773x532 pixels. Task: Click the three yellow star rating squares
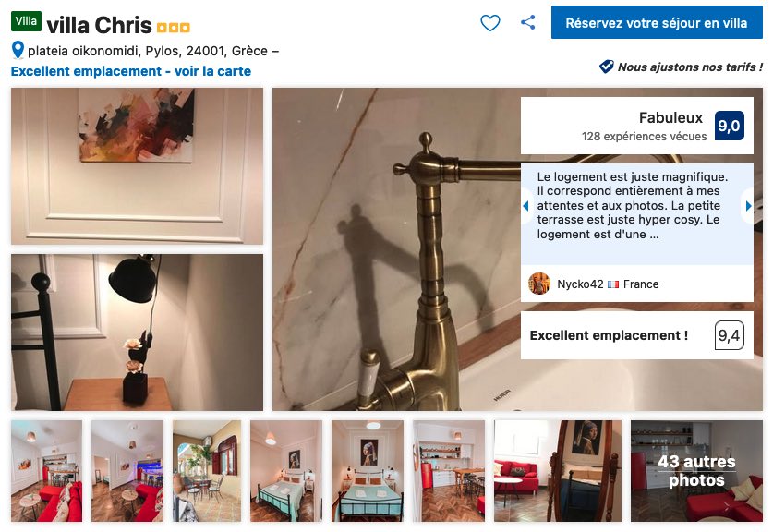click(174, 27)
